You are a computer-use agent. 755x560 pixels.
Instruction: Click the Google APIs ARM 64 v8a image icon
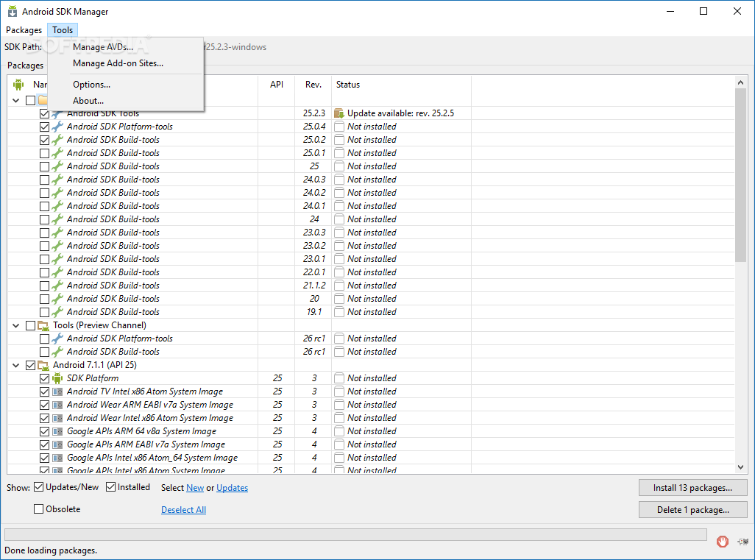pos(57,431)
